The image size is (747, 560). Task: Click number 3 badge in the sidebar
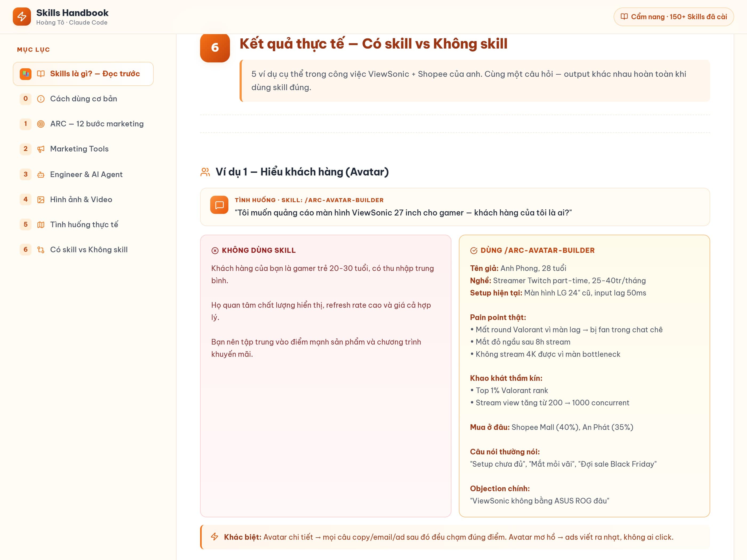(x=26, y=174)
